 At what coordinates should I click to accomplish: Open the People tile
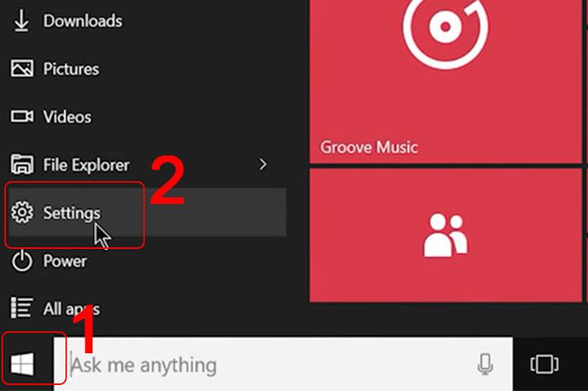pyautogui.click(x=445, y=235)
